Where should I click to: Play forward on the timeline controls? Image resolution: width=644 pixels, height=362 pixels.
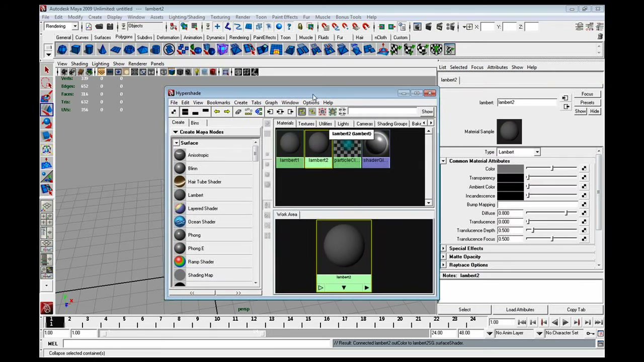pyautogui.click(x=565, y=322)
